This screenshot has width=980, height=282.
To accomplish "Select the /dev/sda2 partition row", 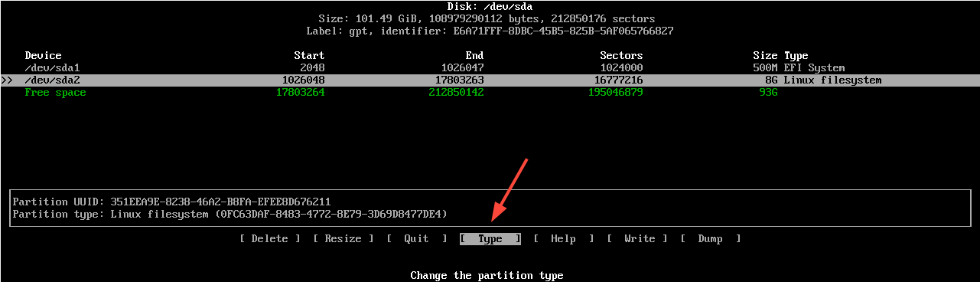I will 490,80.
